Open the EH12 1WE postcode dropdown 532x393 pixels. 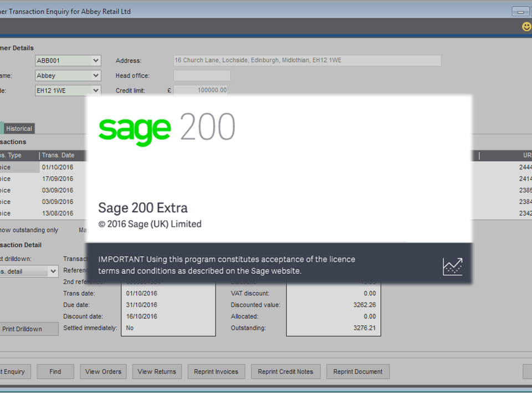(96, 90)
